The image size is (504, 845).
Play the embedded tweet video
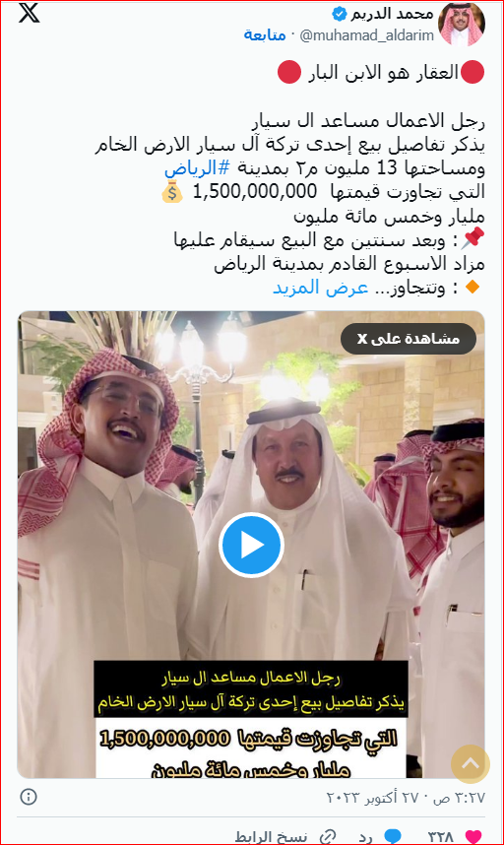click(x=251, y=546)
